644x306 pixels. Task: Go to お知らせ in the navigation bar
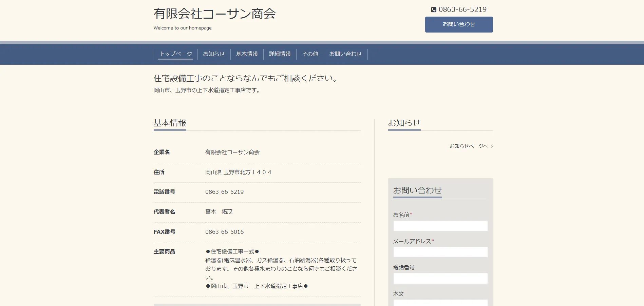pos(214,54)
